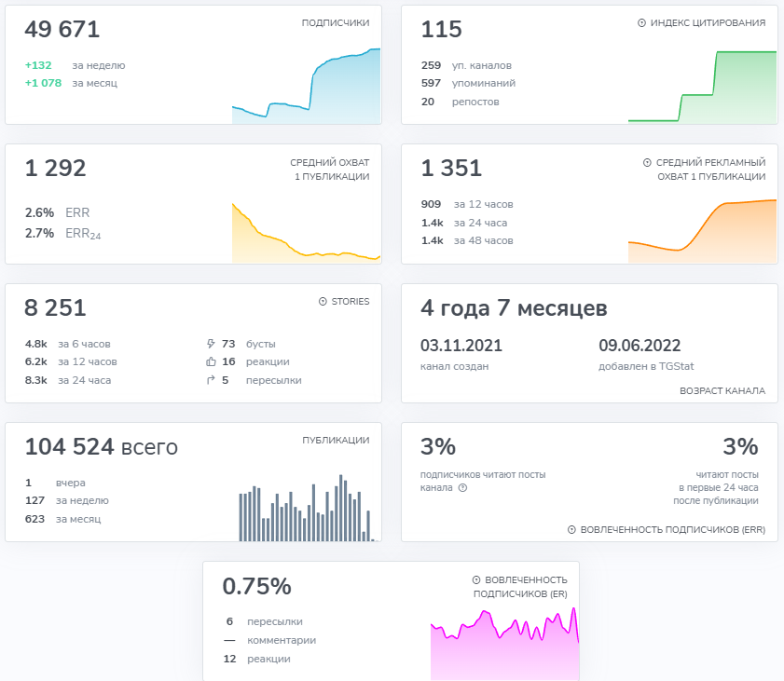Click the info icon beside STORIES
Viewport: 784px width, 681px height.
pos(323,301)
